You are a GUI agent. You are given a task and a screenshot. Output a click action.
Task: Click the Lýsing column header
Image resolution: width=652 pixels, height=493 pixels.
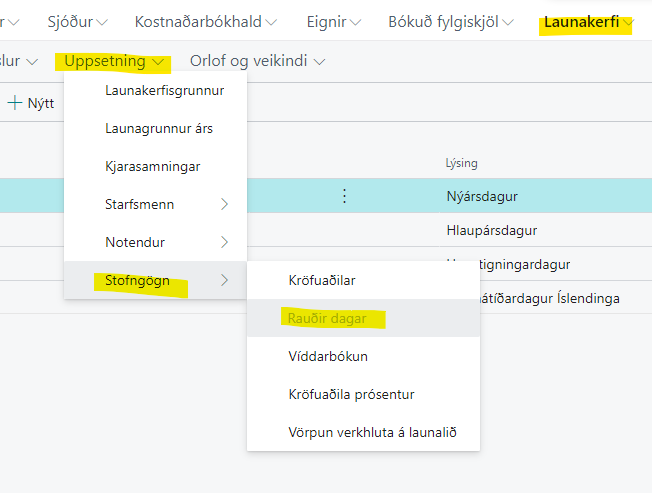pyautogui.click(x=462, y=162)
